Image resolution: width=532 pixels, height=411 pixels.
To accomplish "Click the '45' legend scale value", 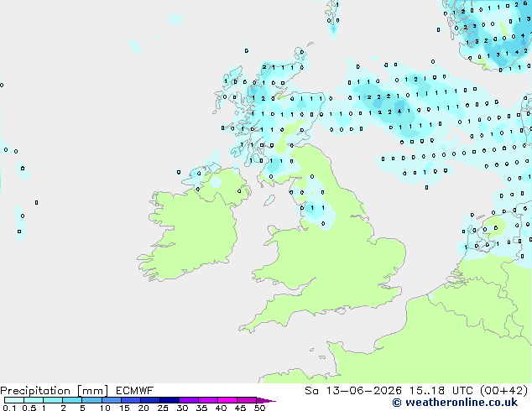I will click(x=240, y=408).
